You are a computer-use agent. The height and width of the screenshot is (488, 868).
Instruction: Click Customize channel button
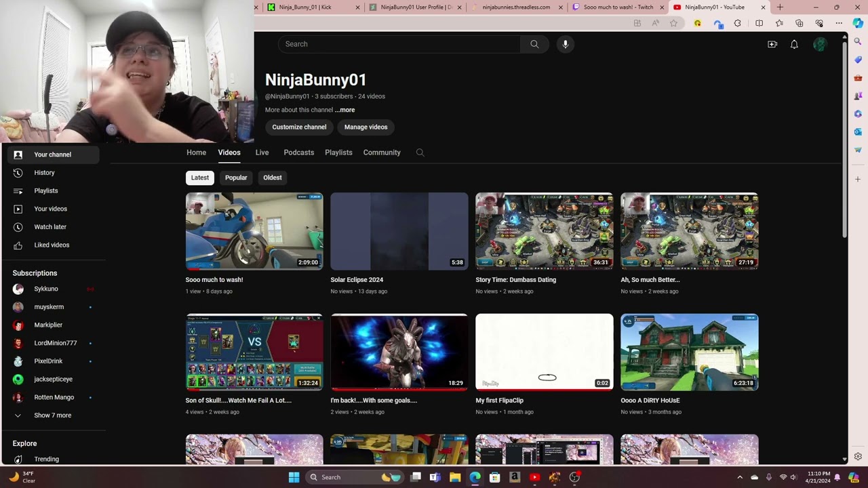tap(299, 127)
